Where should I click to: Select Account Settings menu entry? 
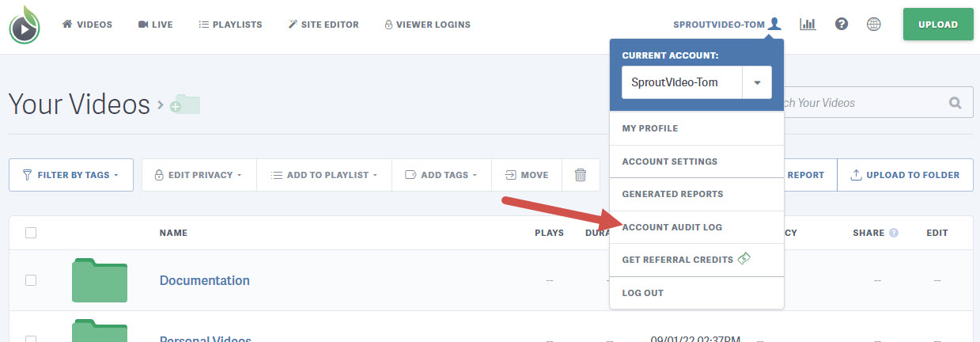point(697,161)
